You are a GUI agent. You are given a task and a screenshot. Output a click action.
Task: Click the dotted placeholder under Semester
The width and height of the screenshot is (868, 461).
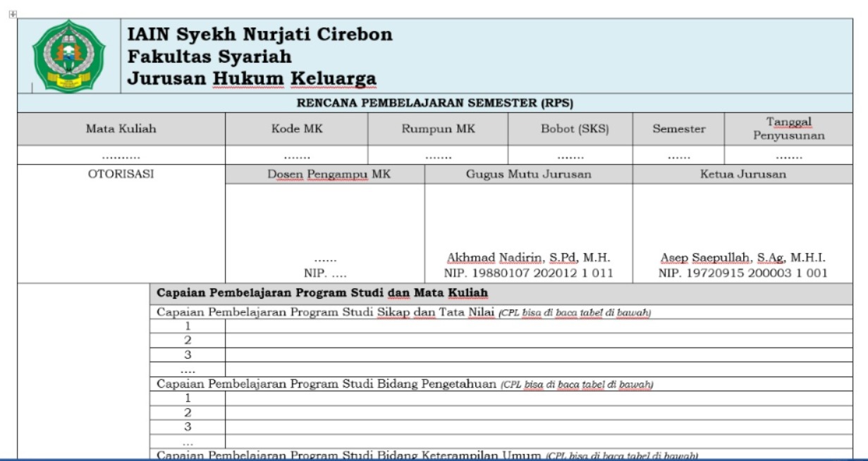[678, 156]
